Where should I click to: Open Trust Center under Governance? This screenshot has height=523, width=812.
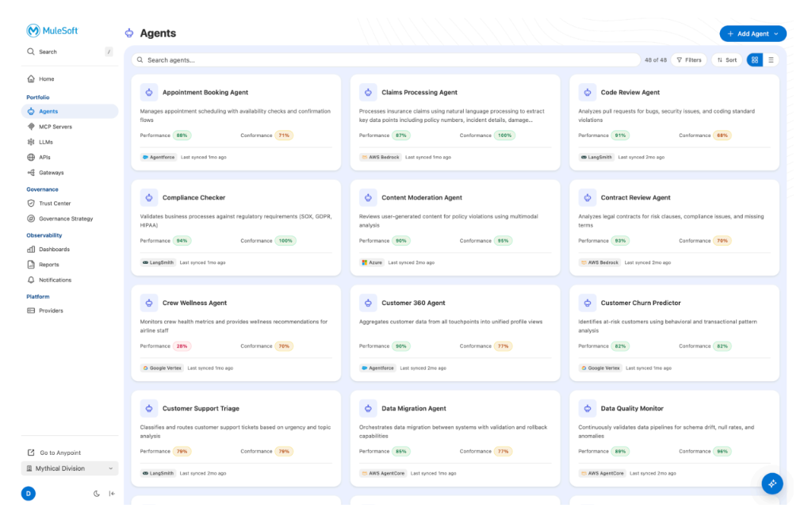point(55,204)
